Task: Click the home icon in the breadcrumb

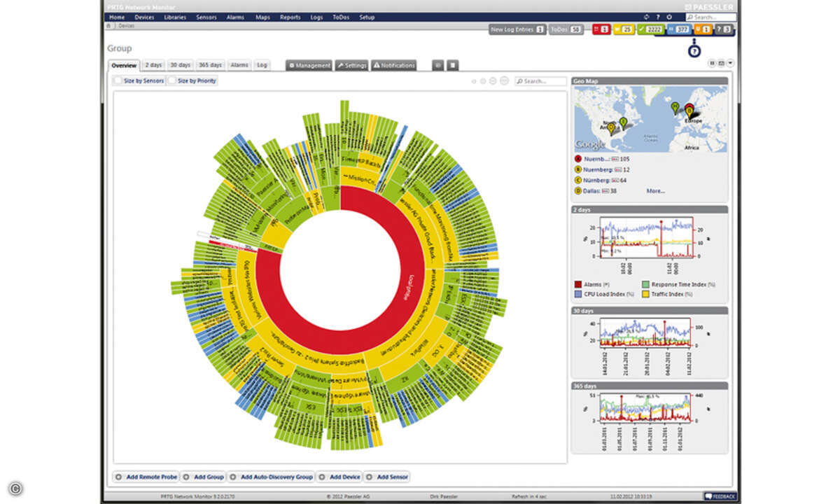Action: click(x=108, y=24)
